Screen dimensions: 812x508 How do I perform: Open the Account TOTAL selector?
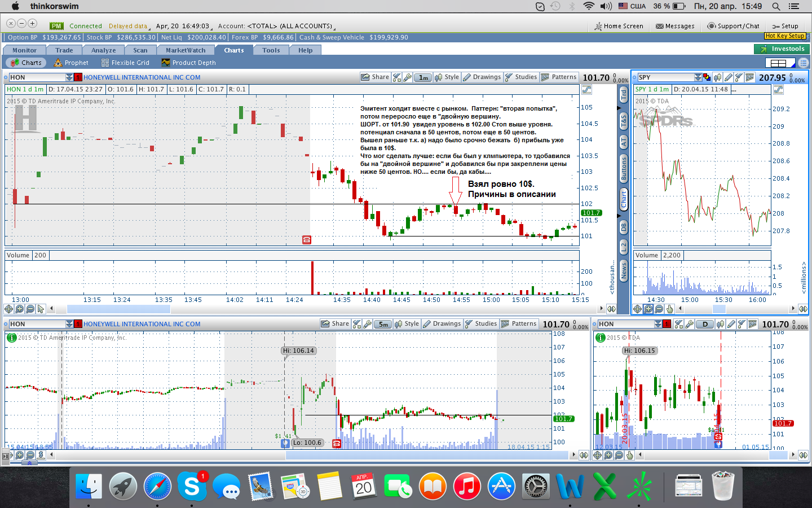[276, 26]
